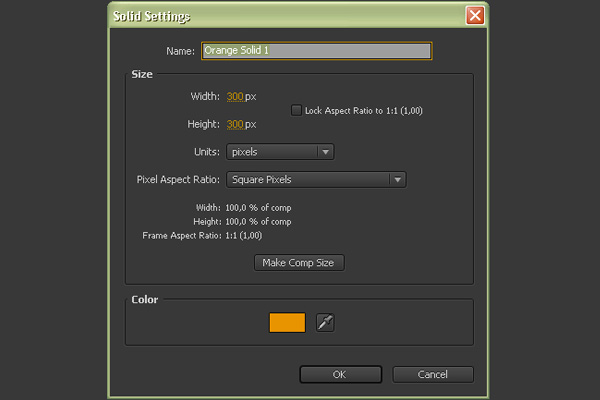Click the Width value 300

pos(235,96)
